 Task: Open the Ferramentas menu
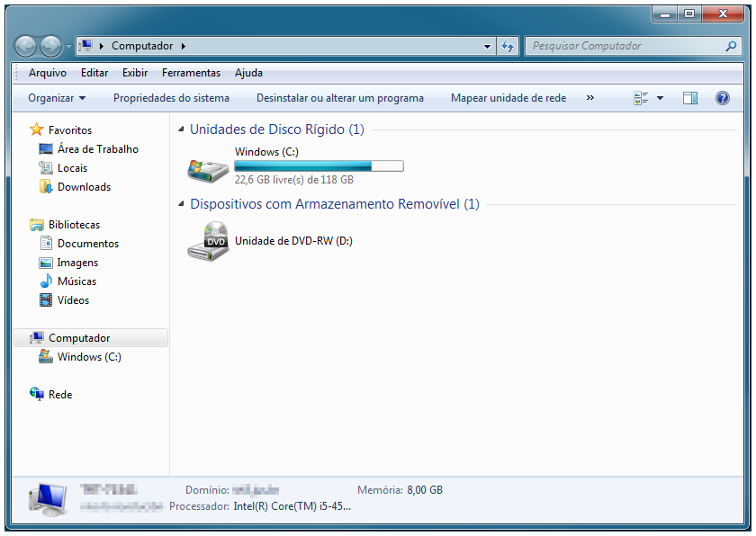click(x=191, y=73)
